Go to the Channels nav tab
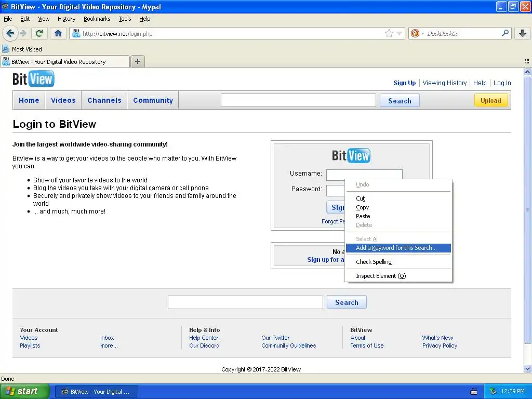The width and height of the screenshot is (532, 399). [x=104, y=100]
